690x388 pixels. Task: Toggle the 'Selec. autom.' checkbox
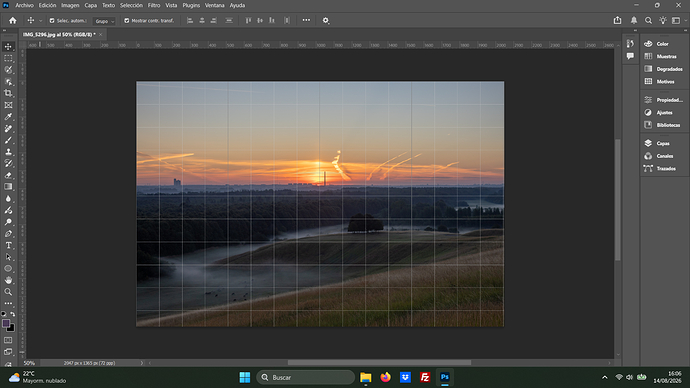(52, 21)
